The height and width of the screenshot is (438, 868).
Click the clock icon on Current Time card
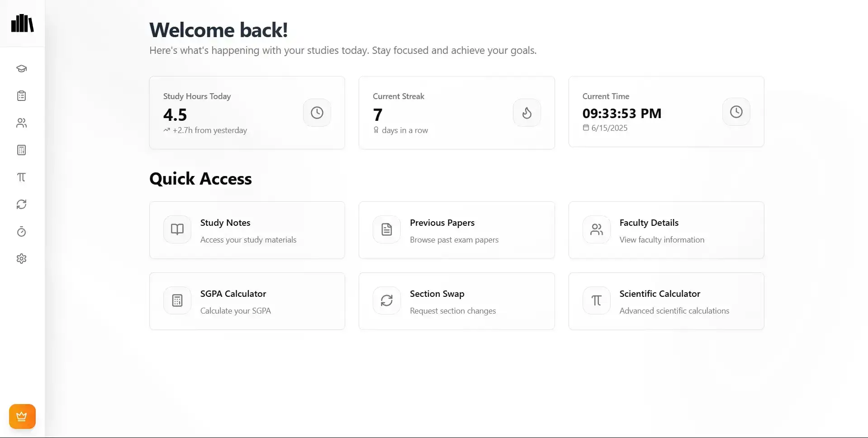tap(736, 112)
